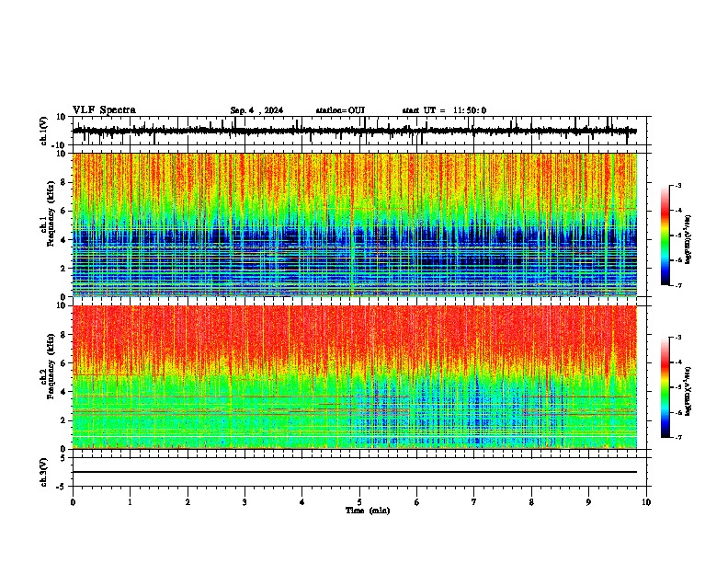Click time-axis tick label "10"
728x563 pixels.
click(x=646, y=502)
